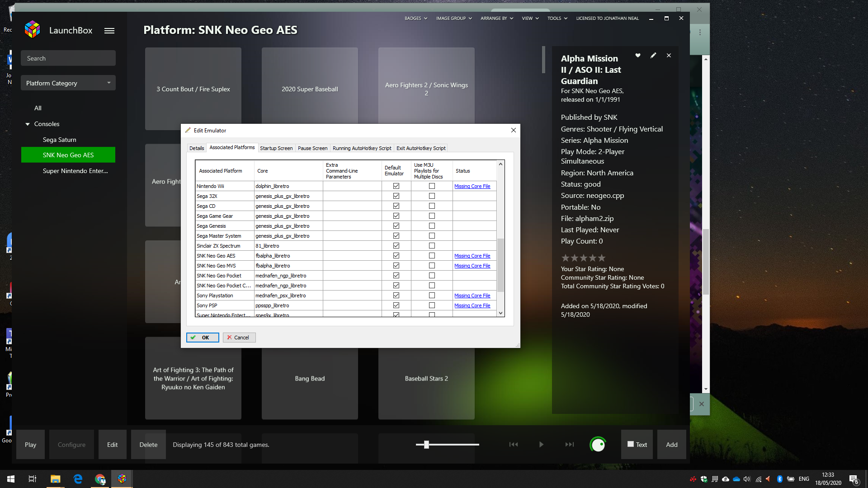Open Running AutoHotkey Script tab
The width and height of the screenshot is (868, 488).
click(x=362, y=148)
